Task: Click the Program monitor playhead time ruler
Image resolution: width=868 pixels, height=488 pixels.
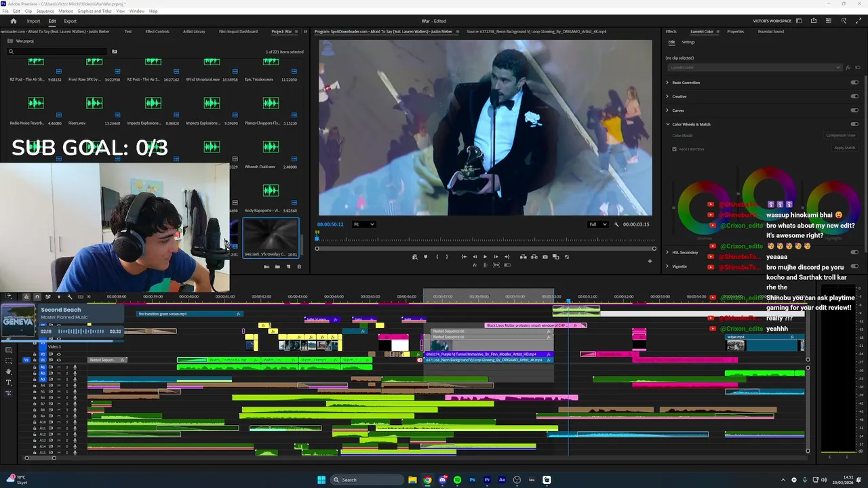Action: pyautogui.click(x=486, y=238)
